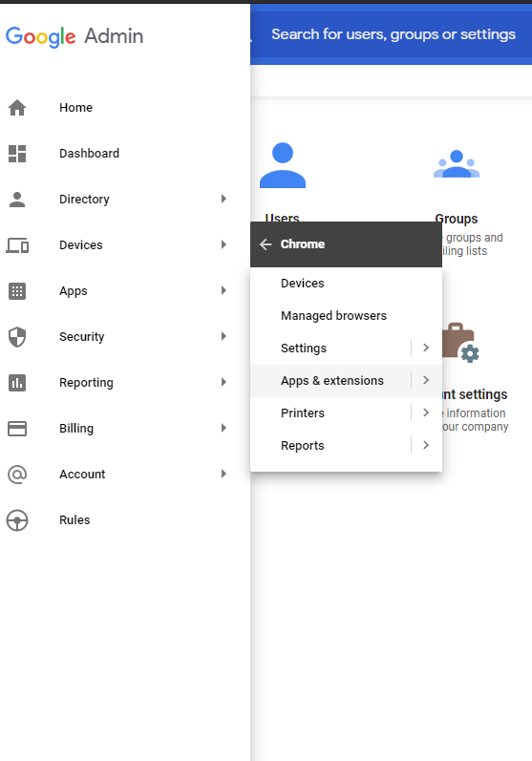This screenshot has width=532, height=761.
Task: Click the Apps grid icon
Action: click(17, 291)
